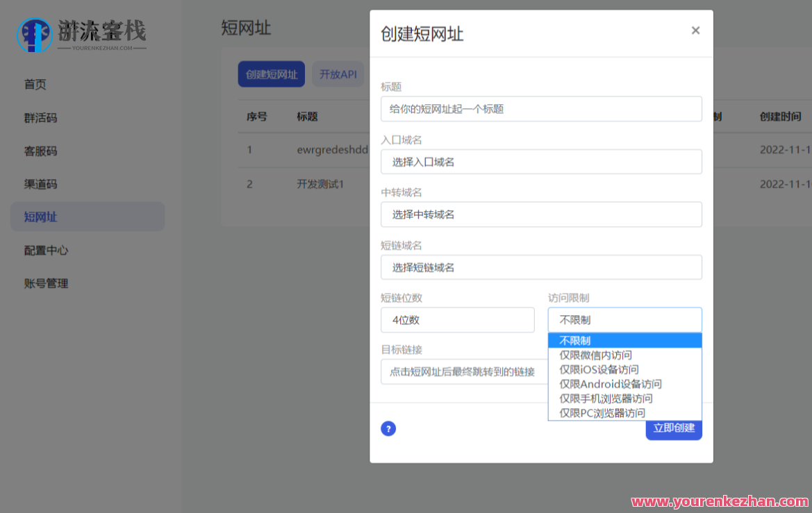Close the 创建短网址 dialog
The width and height of the screenshot is (812, 513).
click(695, 31)
